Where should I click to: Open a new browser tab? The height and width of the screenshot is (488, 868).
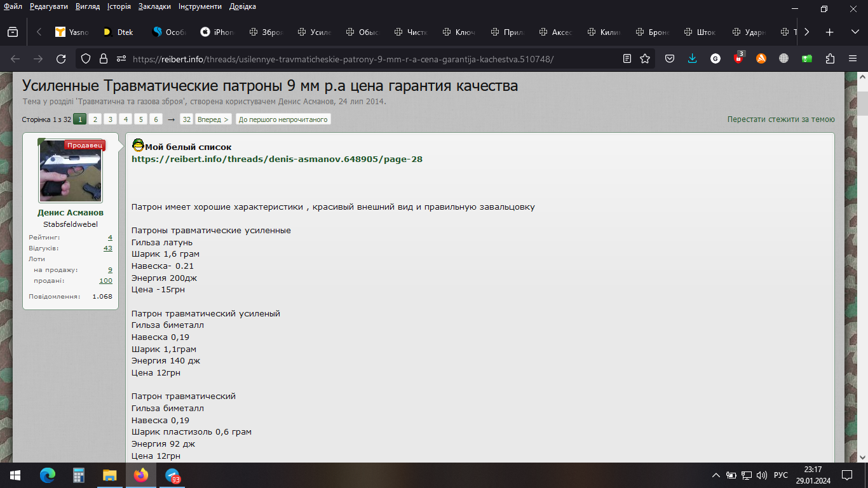[829, 32]
